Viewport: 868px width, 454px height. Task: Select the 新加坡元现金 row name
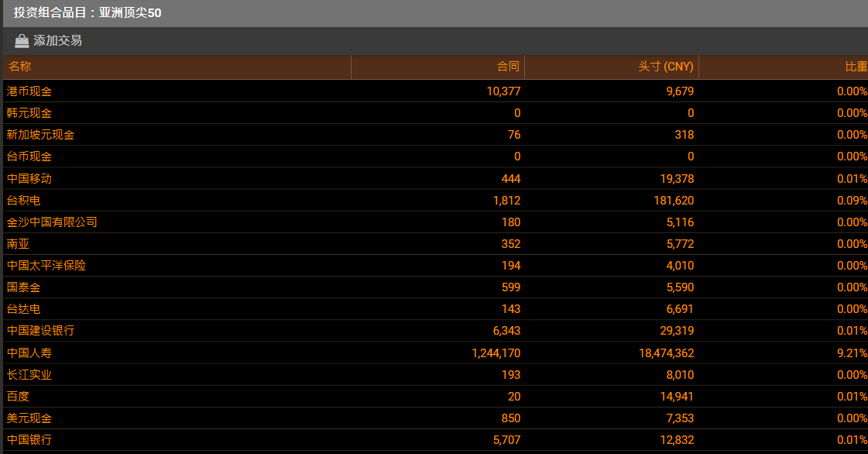tap(40, 135)
